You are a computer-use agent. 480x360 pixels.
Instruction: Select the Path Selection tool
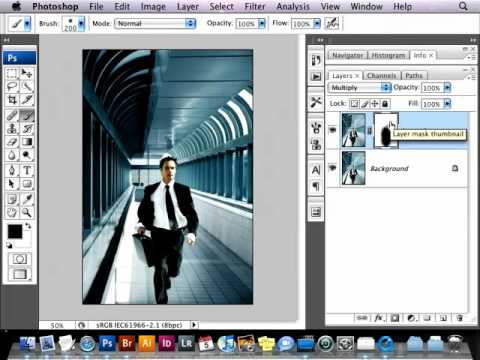click(12, 184)
